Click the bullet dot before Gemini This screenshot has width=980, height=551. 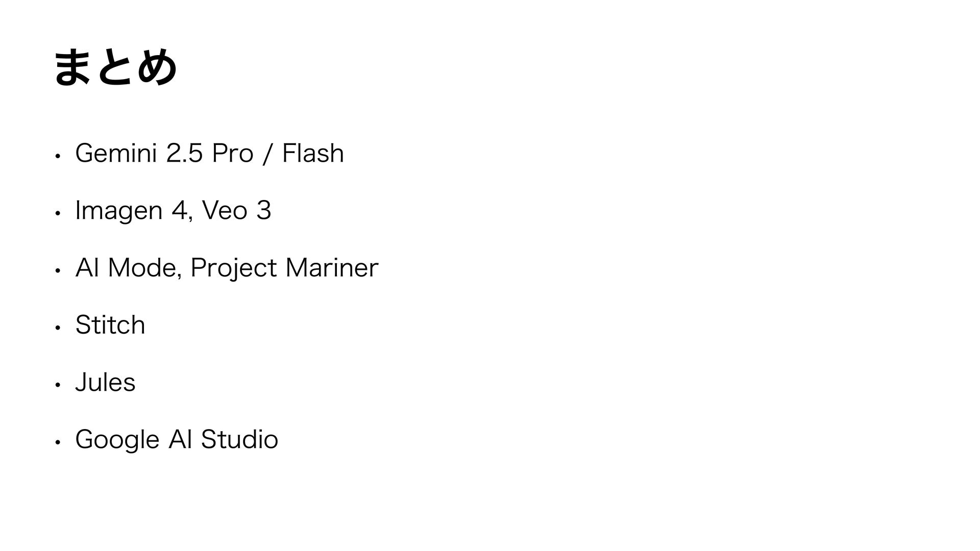(x=59, y=155)
